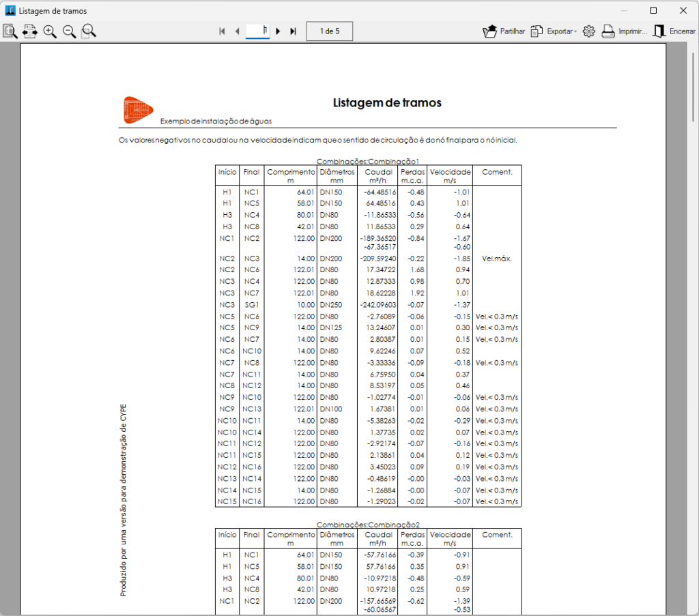
Task: Click the zoom window selection icon
Action: pos(89,31)
